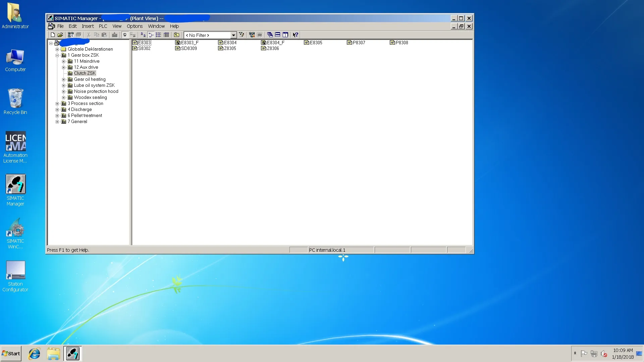Select the E8305 chart object

(x=313, y=43)
